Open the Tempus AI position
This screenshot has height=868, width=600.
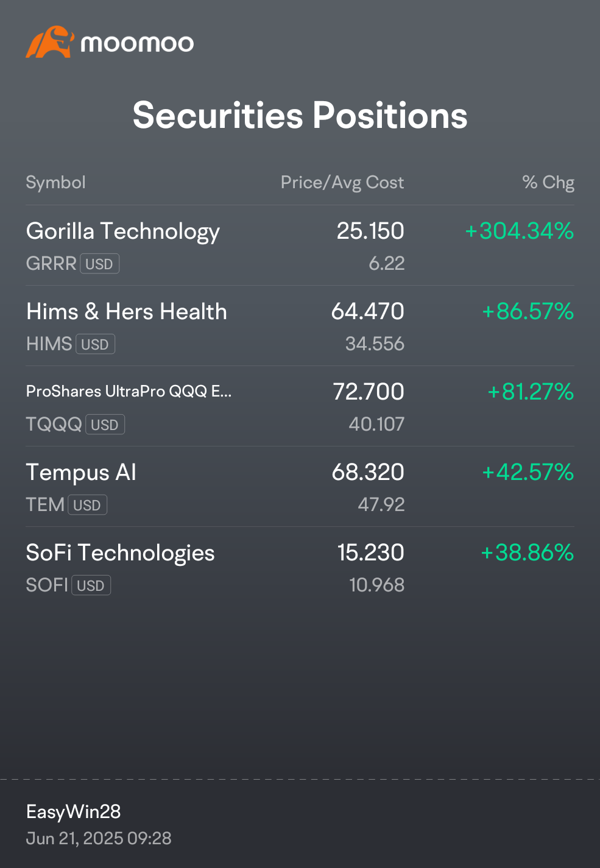point(300,487)
